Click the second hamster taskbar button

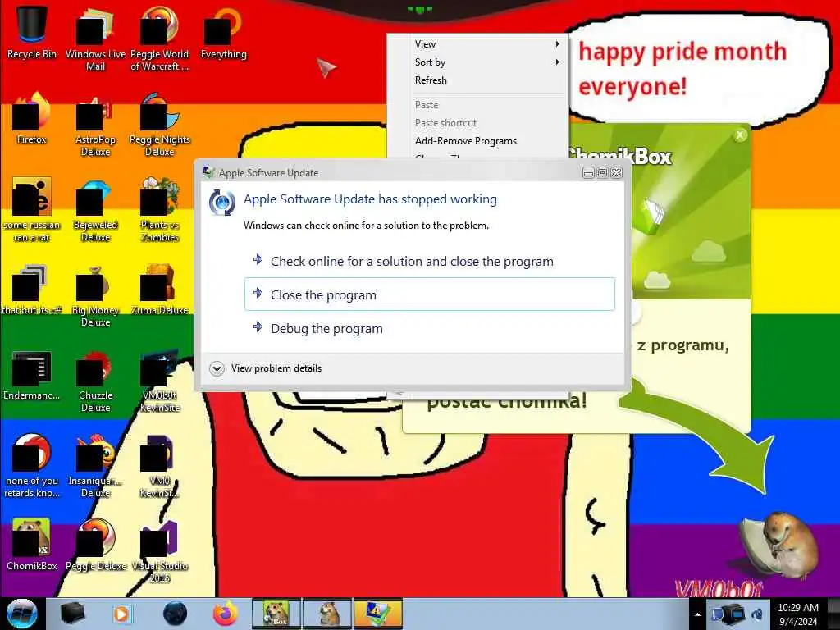tap(327, 614)
